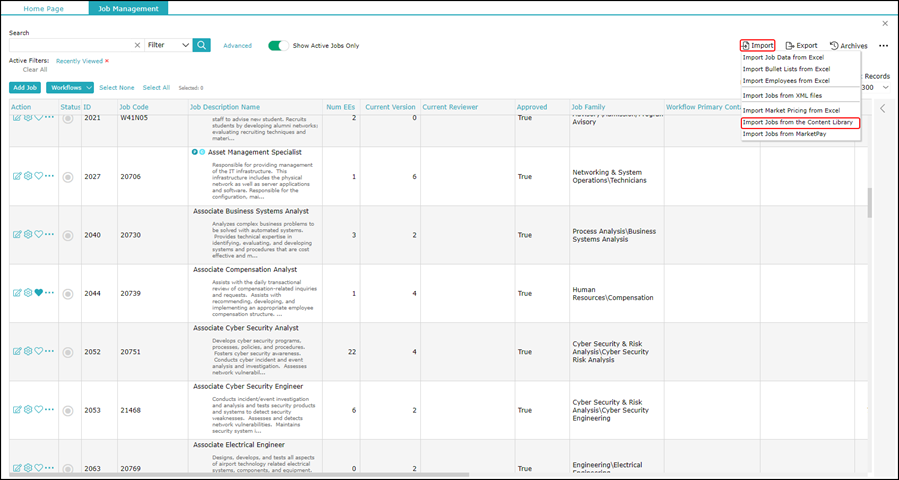The height and width of the screenshot is (480, 899).
Task: Click the edit pencil icon for job 2044
Action: tap(17, 292)
